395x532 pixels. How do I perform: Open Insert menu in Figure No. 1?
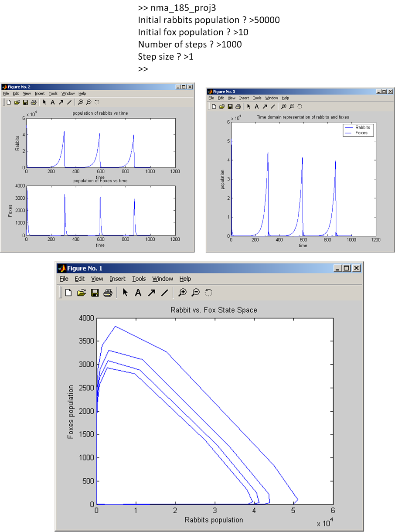click(117, 279)
